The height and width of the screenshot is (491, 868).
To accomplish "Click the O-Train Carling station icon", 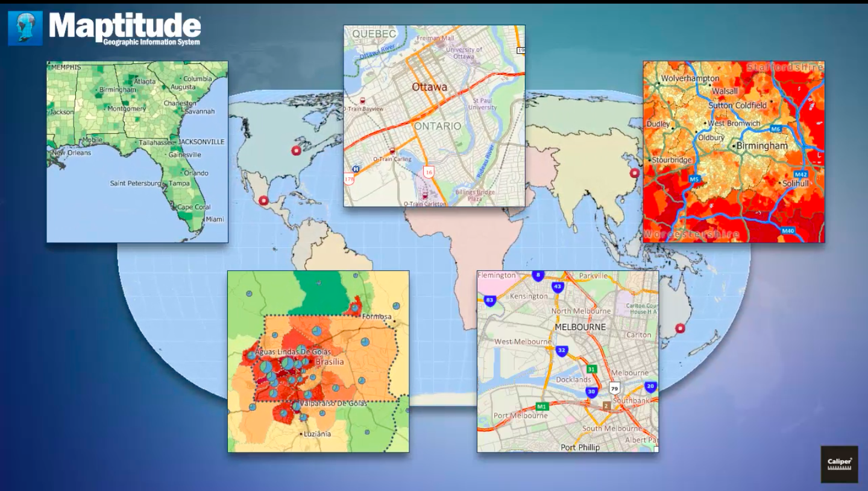I will coord(392,151).
